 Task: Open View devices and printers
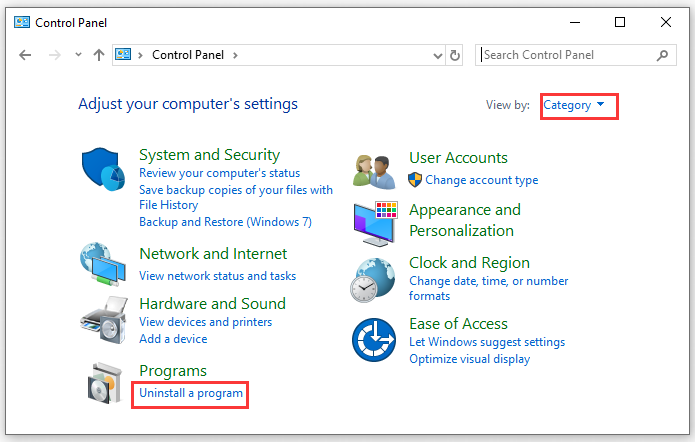206,322
